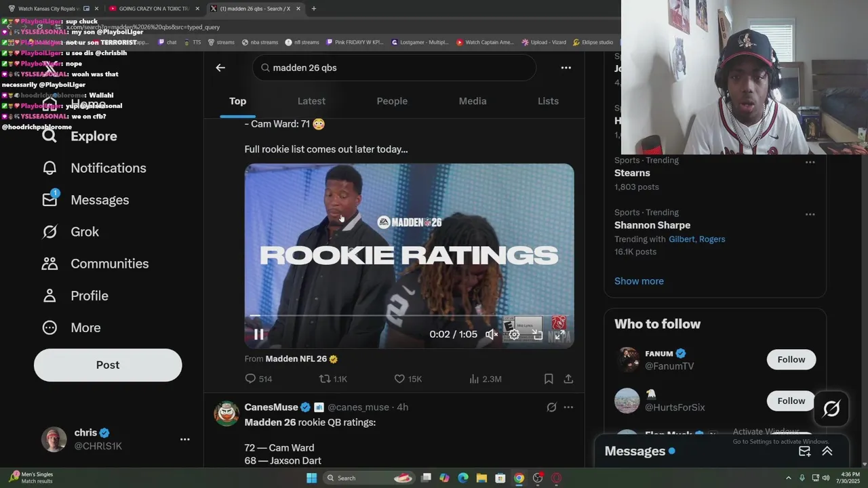Compose new message in Messages drawer

804,451
